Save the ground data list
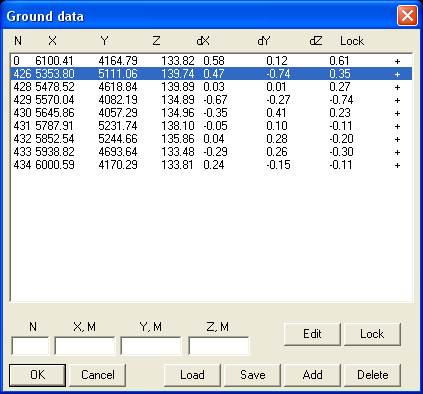This screenshot has width=423, height=394. tap(253, 375)
